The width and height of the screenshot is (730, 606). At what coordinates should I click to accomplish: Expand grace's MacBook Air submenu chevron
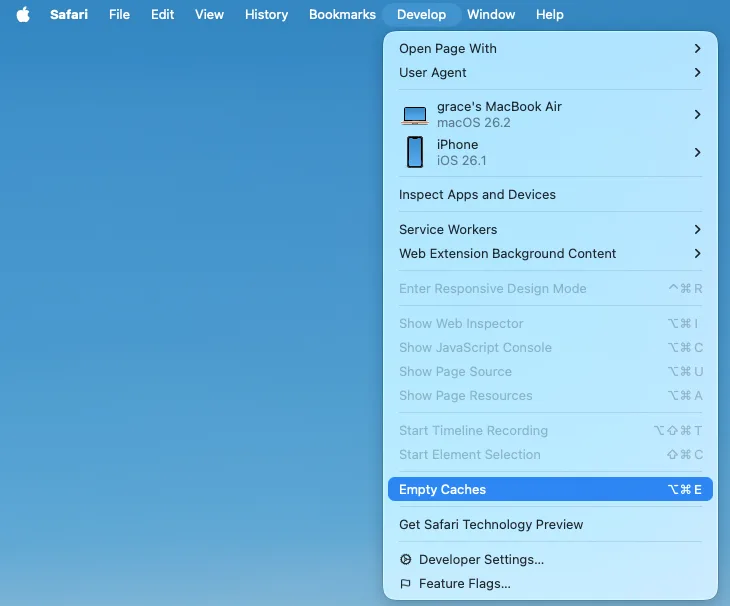pyautogui.click(x=697, y=114)
